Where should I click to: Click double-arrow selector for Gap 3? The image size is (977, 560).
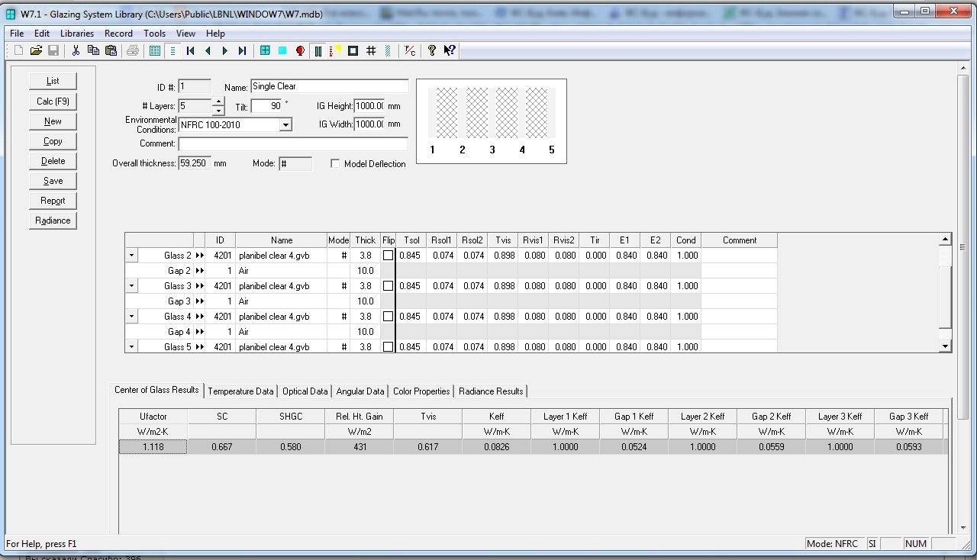coord(200,301)
